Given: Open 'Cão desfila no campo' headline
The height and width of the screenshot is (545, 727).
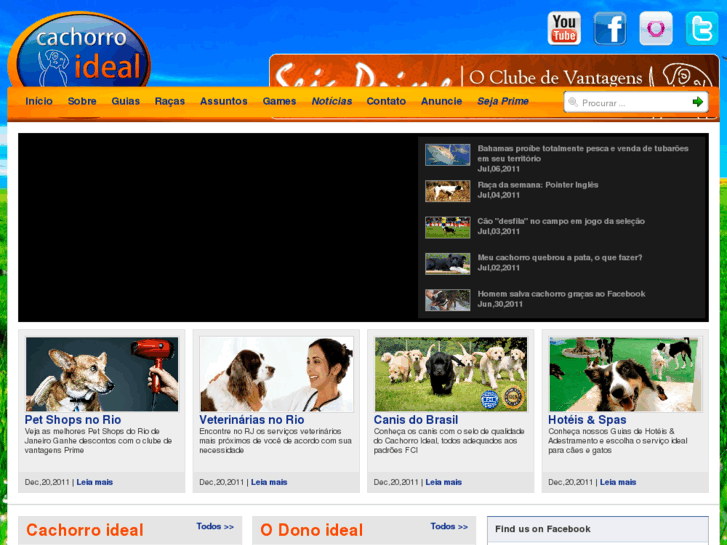Looking at the screenshot, I should [x=561, y=221].
